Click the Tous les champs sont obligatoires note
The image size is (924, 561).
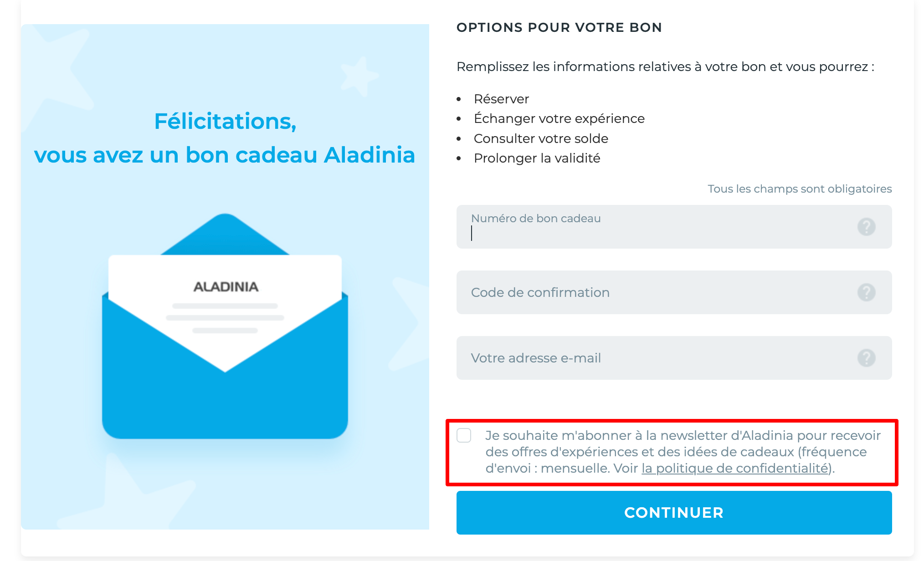pos(799,189)
